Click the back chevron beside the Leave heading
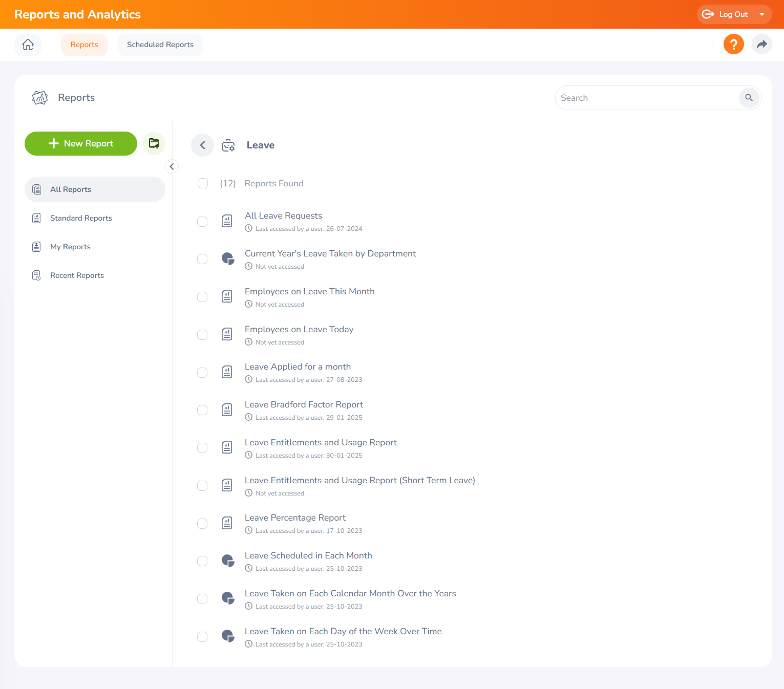 [202, 145]
